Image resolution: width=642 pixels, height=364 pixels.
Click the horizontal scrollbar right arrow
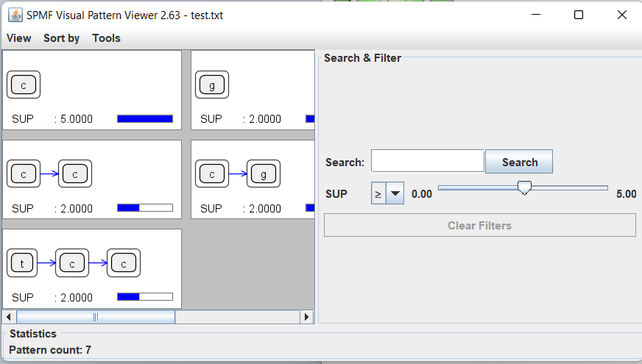tap(307, 317)
